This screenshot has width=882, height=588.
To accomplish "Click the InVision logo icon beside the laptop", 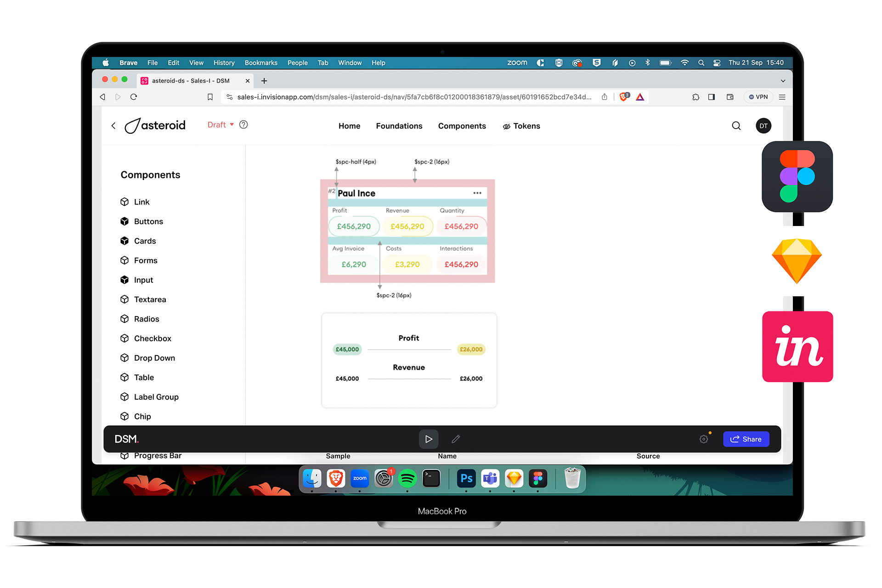I will [797, 346].
